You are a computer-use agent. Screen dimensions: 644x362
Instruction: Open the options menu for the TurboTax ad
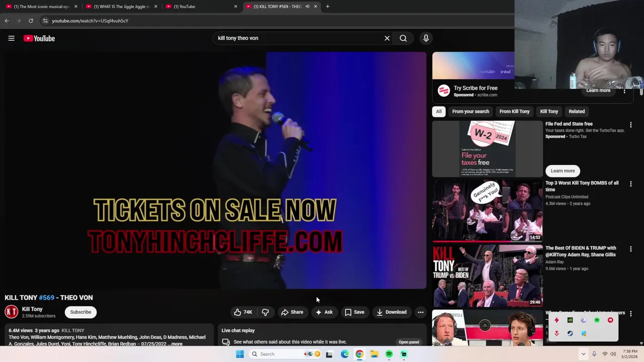[630, 125]
